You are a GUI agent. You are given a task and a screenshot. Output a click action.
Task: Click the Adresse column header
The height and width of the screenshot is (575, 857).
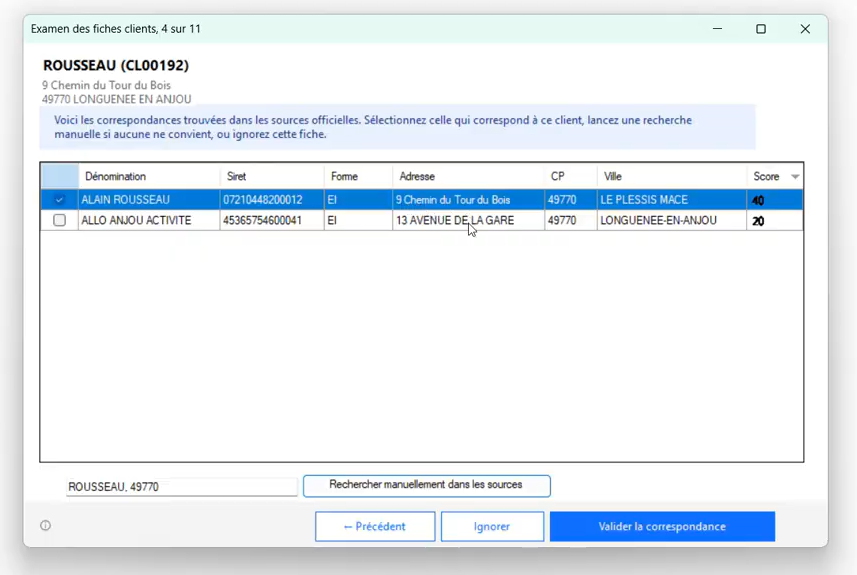pos(468,177)
